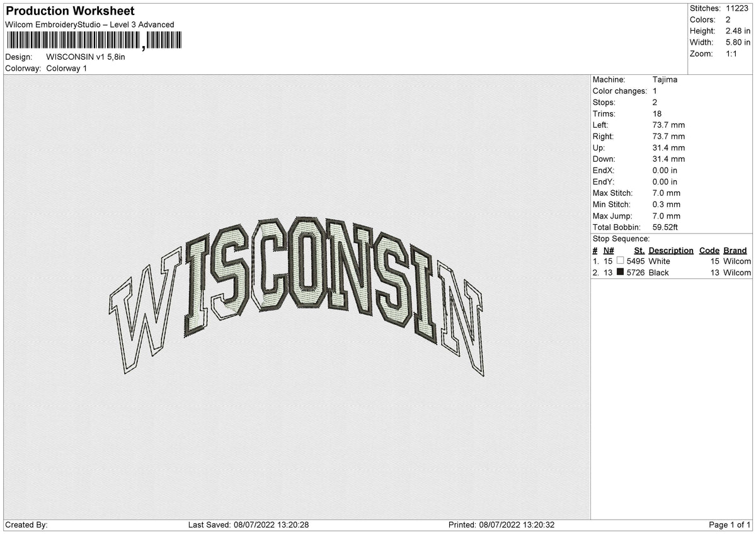Screen dimensions: 756x534
Task: Click code 13 in the Black row's Code column
Action: 714,273
